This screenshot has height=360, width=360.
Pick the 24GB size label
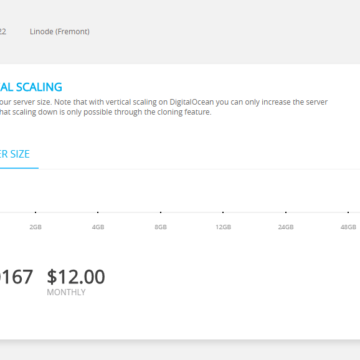click(x=286, y=227)
